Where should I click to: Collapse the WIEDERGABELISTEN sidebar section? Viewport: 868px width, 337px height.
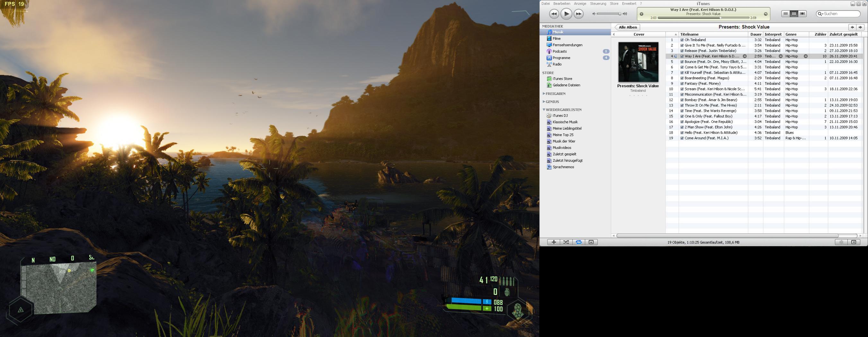(x=544, y=109)
